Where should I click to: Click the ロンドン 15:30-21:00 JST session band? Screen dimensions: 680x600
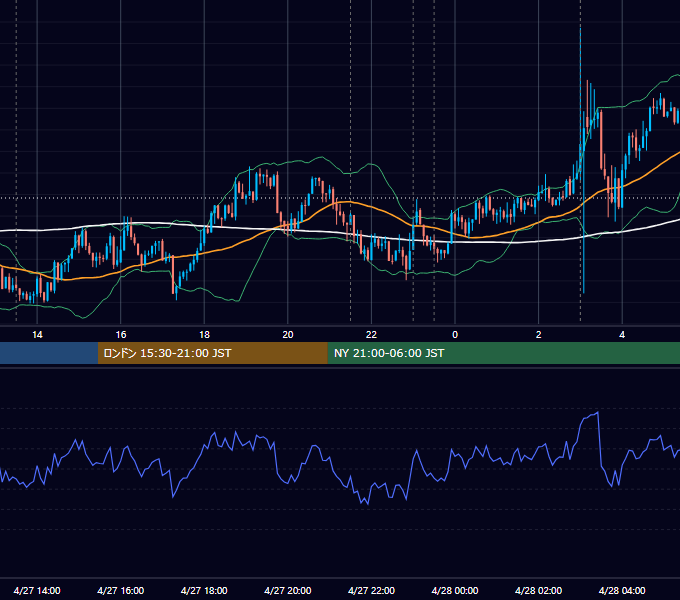[212, 353]
